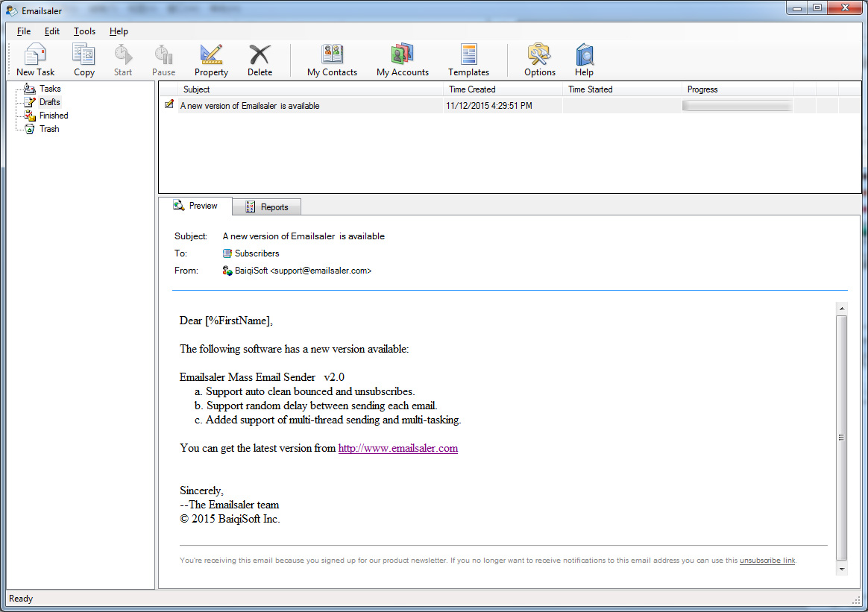
Task: Open Help from the toolbar
Action: coord(584,60)
